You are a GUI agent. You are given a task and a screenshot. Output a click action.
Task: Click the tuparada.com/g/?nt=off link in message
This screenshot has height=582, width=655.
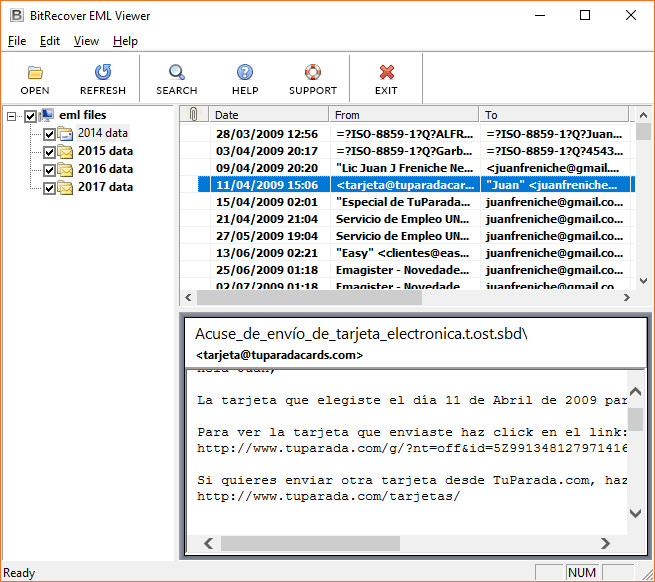click(x=412, y=448)
